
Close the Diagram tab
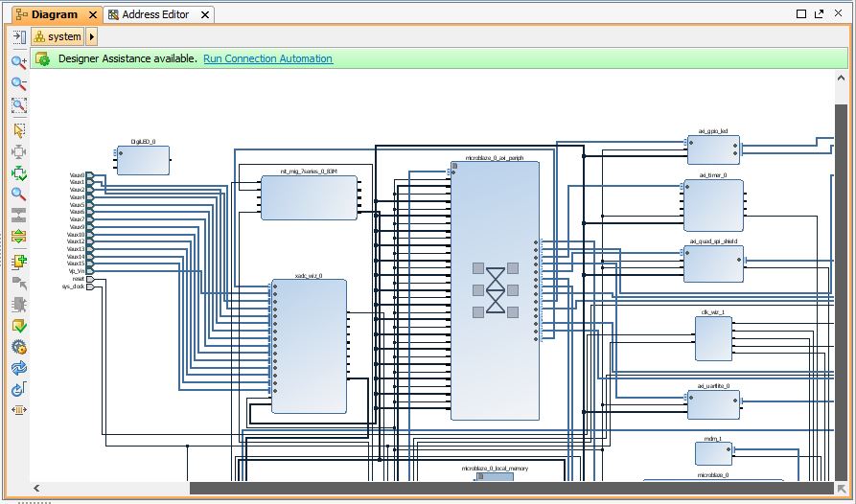93,15
